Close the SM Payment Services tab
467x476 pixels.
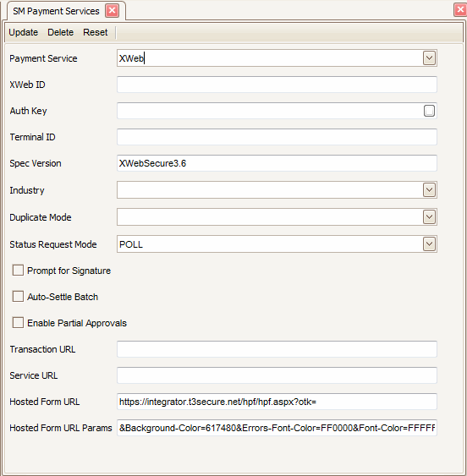113,11
